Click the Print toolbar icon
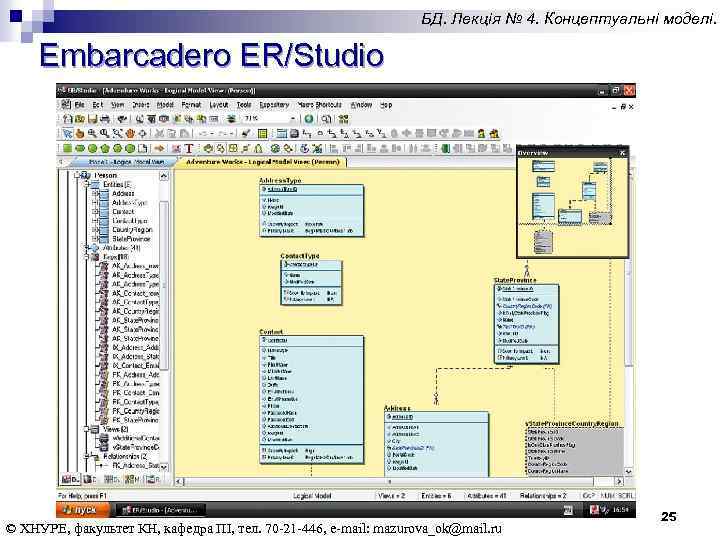Screen dimensions: 720x540 coord(105,119)
